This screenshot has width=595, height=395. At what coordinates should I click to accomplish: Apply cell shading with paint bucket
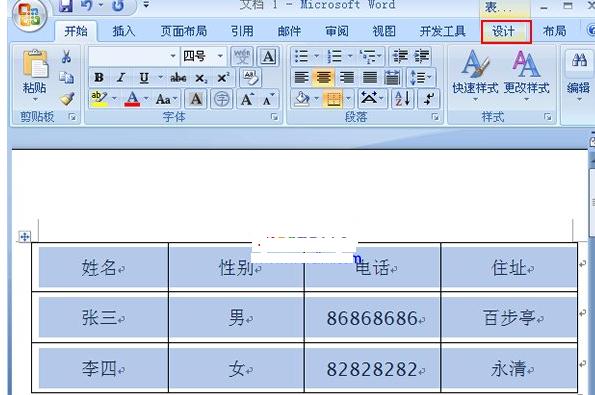(302, 99)
